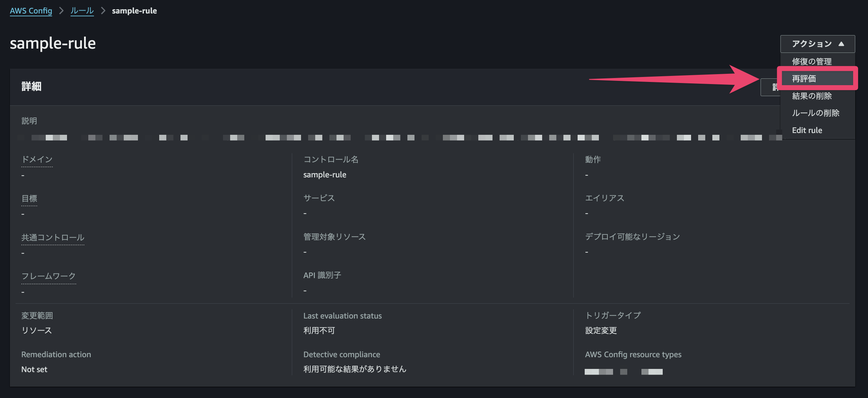868x398 pixels.
Task: Click the up chevron on アクション button
Action: [841, 44]
